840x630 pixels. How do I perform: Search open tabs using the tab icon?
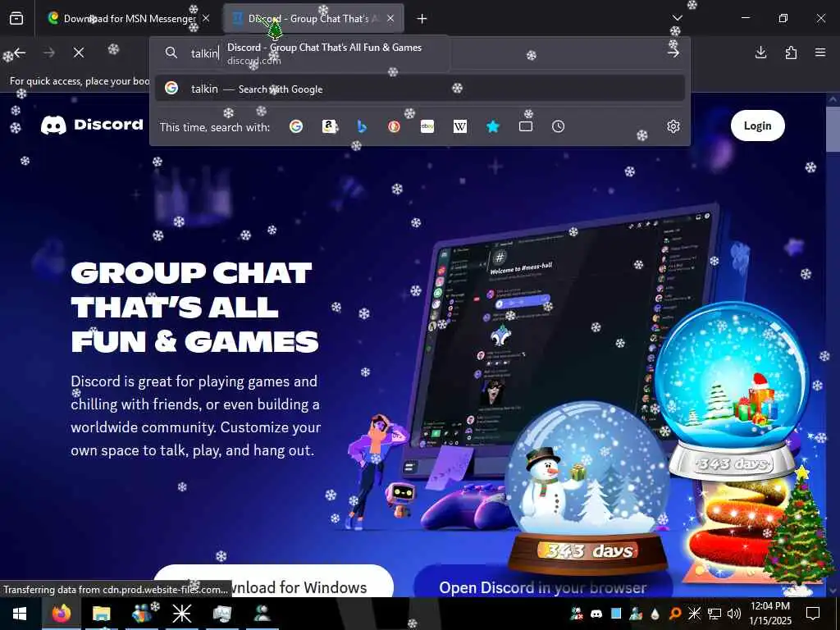[526, 126]
